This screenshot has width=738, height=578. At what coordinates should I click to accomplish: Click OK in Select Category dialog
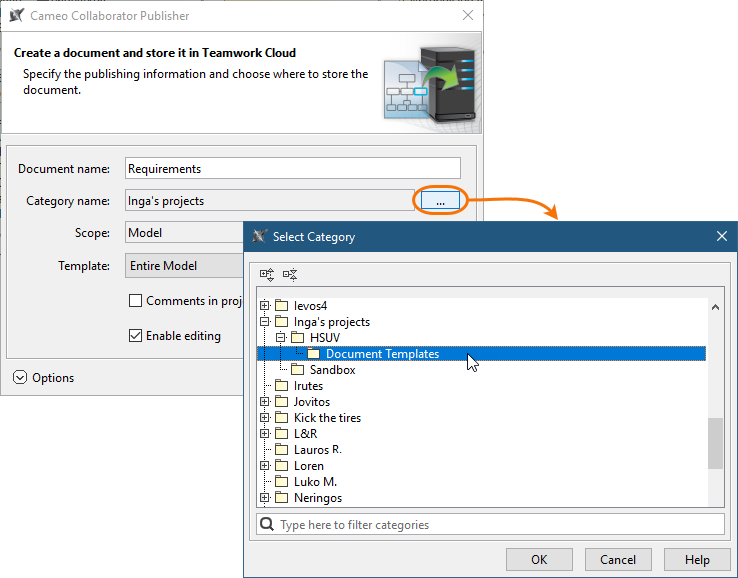click(539, 560)
